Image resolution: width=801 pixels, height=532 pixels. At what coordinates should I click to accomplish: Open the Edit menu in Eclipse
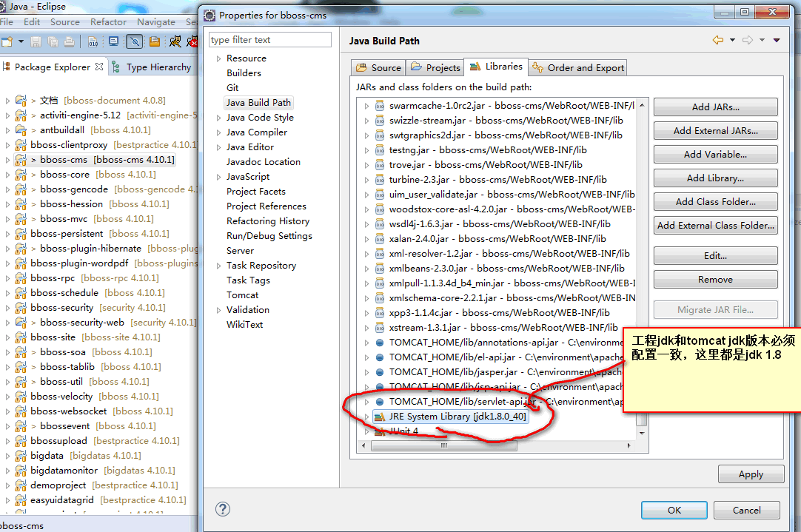(x=32, y=22)
